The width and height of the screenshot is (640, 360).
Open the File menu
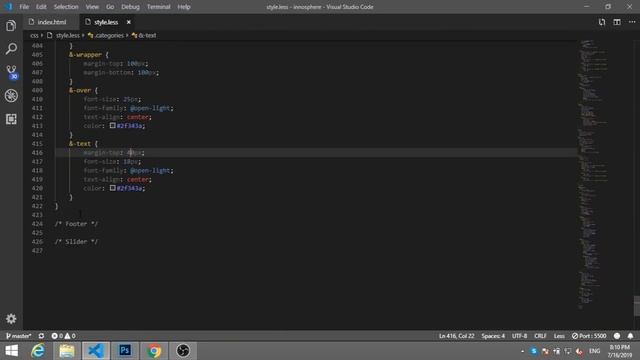(24, 7)
